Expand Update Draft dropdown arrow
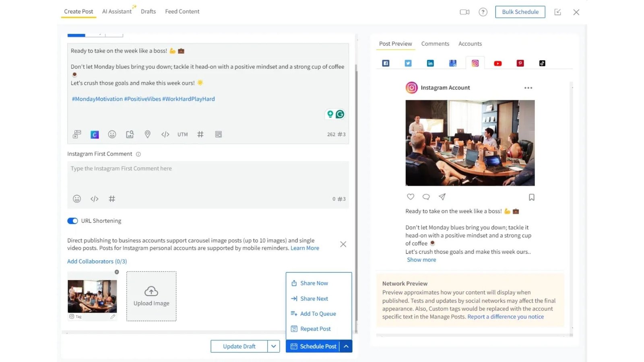Viewport: 644px width, 362px height. pyautogui.click(x=274, y=346)
